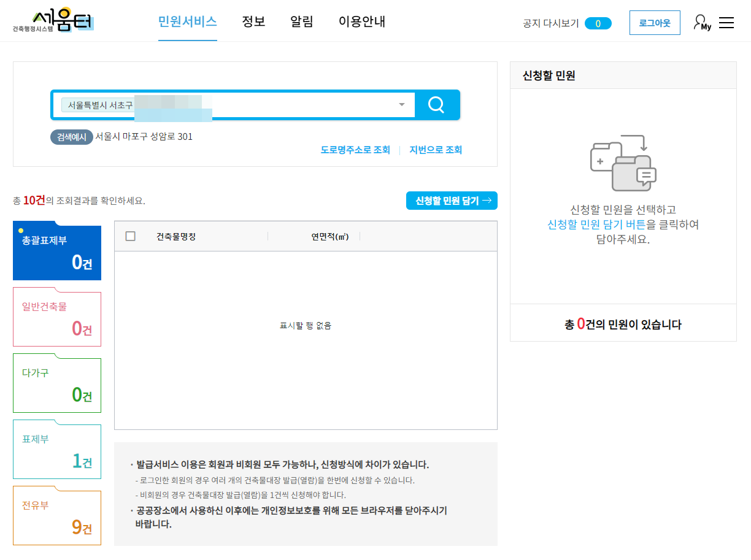Open the 민원서비스 menu
Screen dimensions: 751x560
click(188, 21)
